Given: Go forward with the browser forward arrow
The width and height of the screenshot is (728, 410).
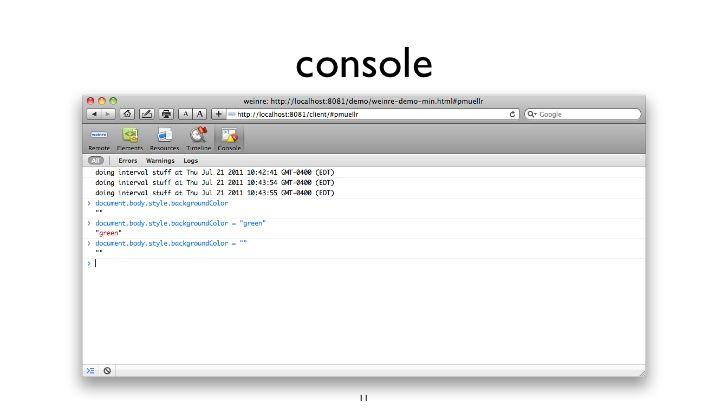Looking at the screenshot, I should (108, 114).
